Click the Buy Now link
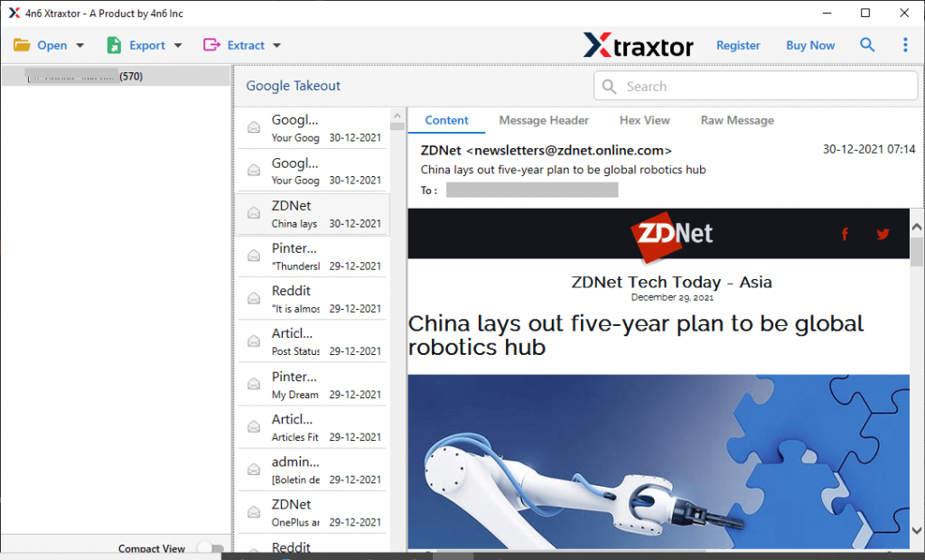Screen dimensions: 925x560 [809, 44]
